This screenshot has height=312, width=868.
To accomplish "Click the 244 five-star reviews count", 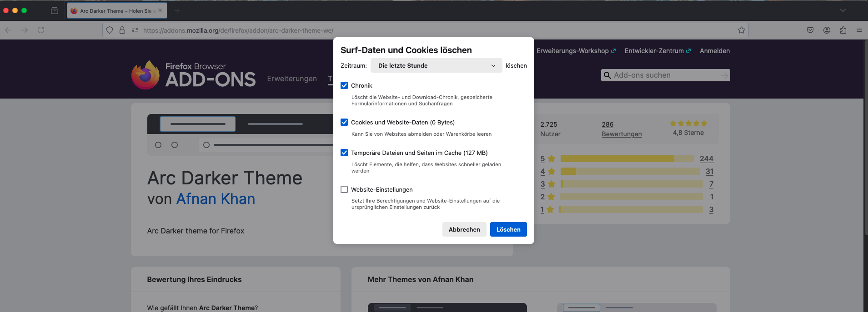I will [707, 158].
